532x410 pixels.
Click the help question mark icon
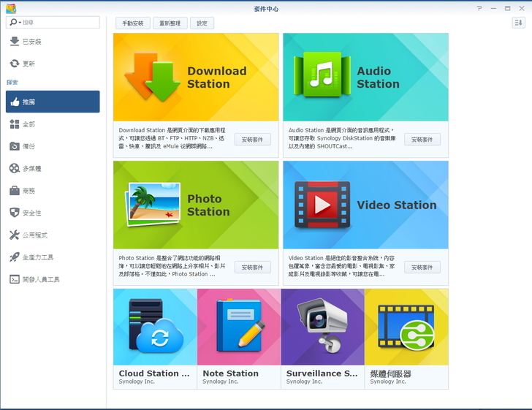coord(479,8)
